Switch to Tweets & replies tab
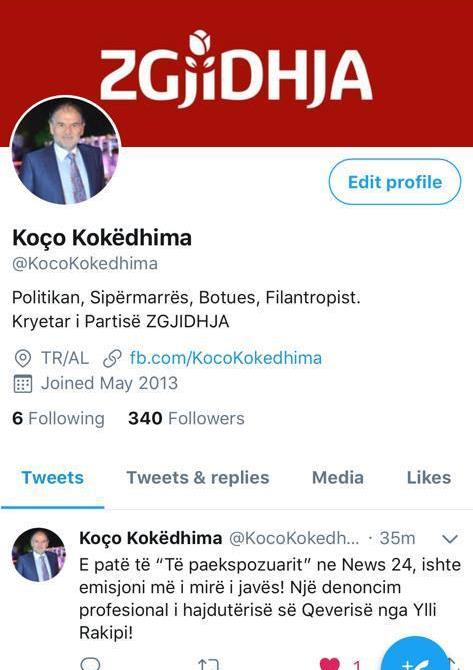473x670 pixels. tap(198, 478)
